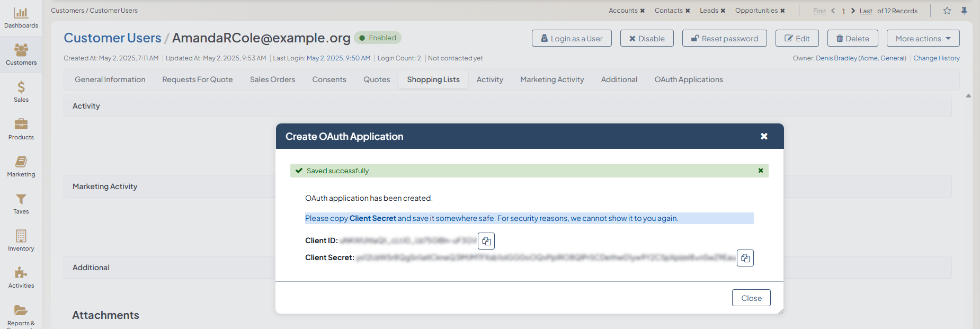Go to next record arrow
Image resolution: width=980 pixels, height=329 pixels.
853,11
